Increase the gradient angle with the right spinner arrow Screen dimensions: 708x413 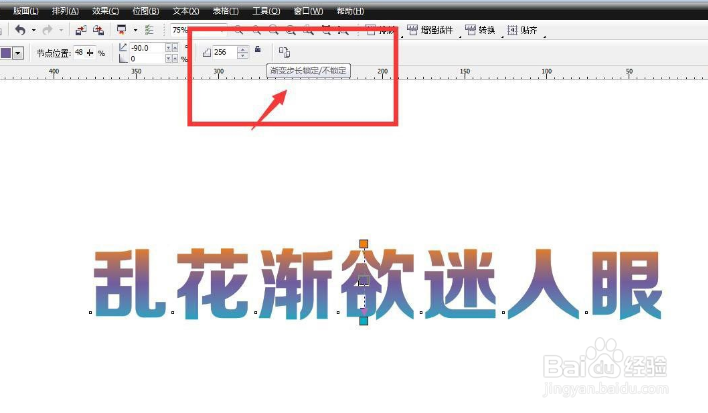175,48
